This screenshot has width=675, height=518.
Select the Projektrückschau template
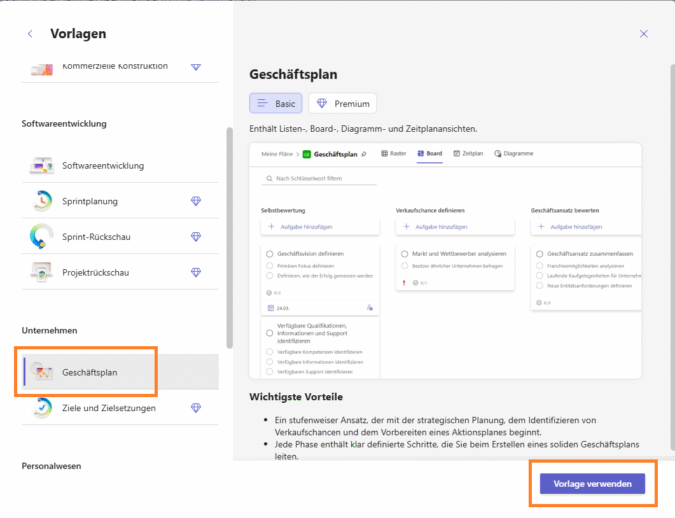[x=94, y=272]
